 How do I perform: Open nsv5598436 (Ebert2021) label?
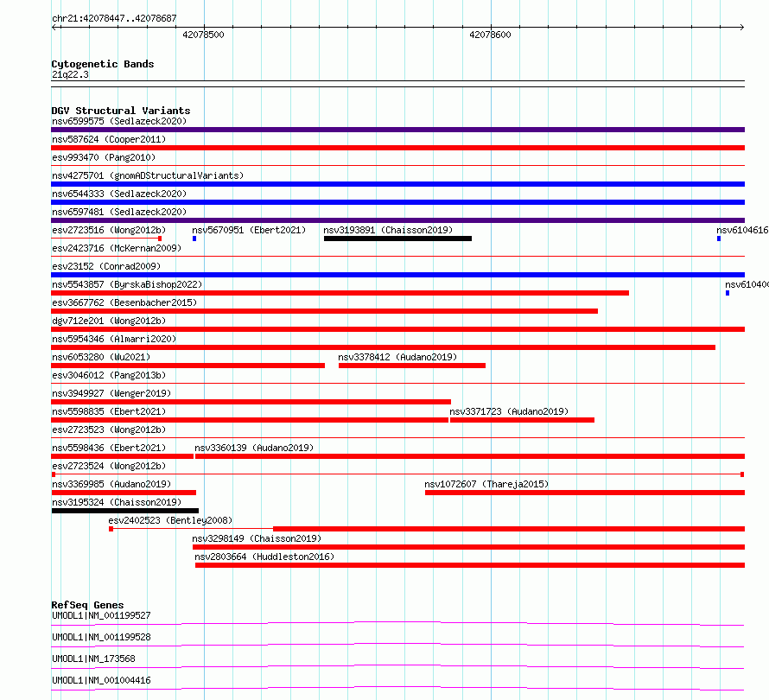109,448
